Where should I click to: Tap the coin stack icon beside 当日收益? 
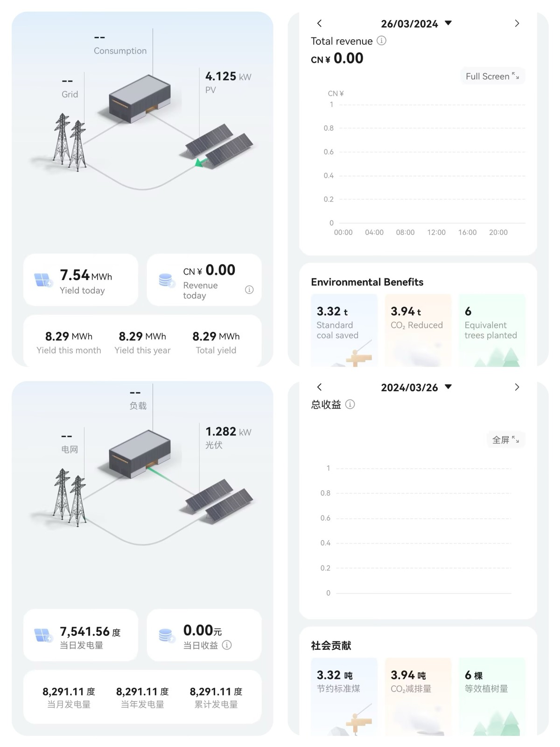(x=167, y=635)
